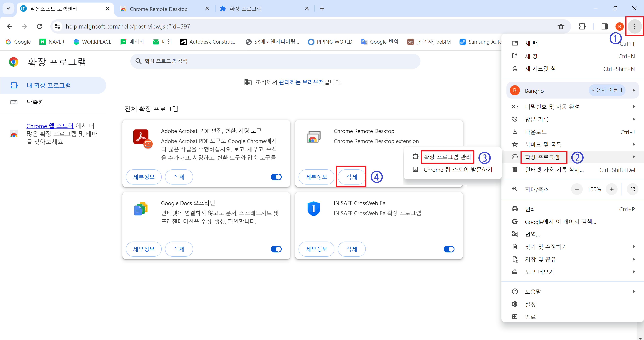Click the address bar URL
644x340 pixels.
128,26
